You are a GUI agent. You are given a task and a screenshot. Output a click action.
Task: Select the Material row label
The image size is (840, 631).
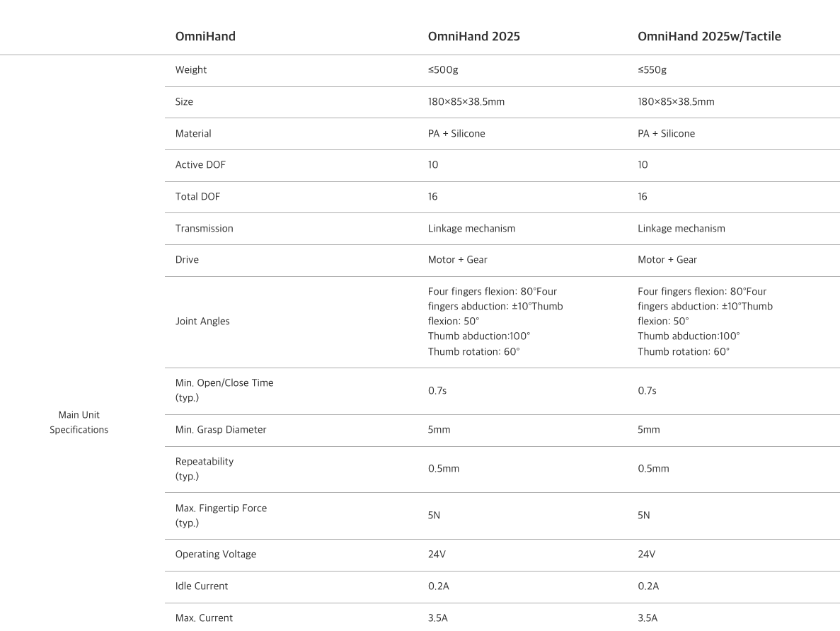point(193,133)
